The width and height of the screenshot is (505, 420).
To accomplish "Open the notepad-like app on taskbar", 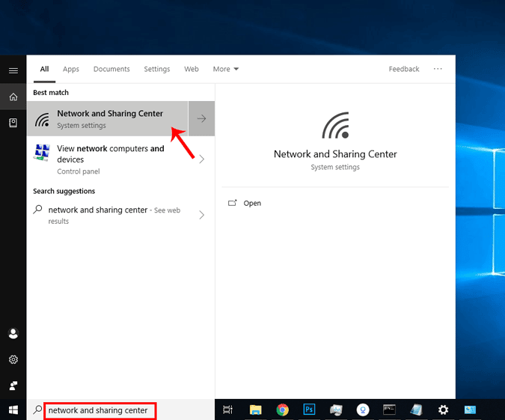I will 416,410.
